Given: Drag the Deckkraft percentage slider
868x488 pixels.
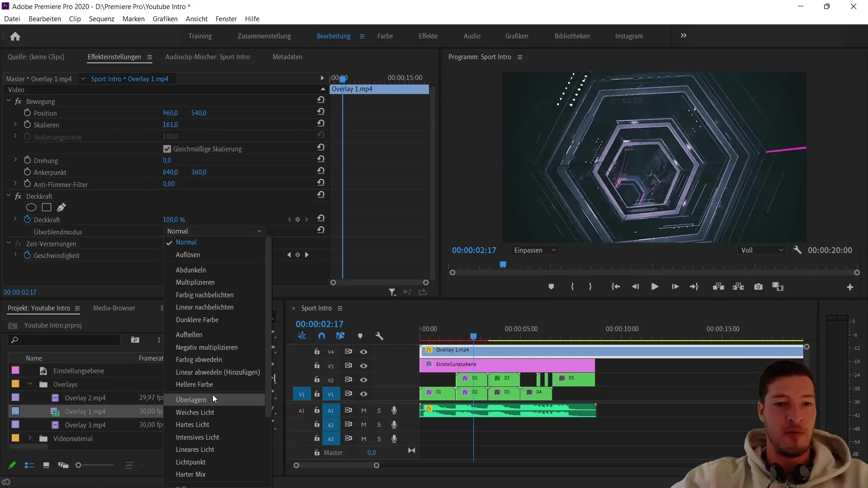Looking at the screenshot, I should 174,219.
